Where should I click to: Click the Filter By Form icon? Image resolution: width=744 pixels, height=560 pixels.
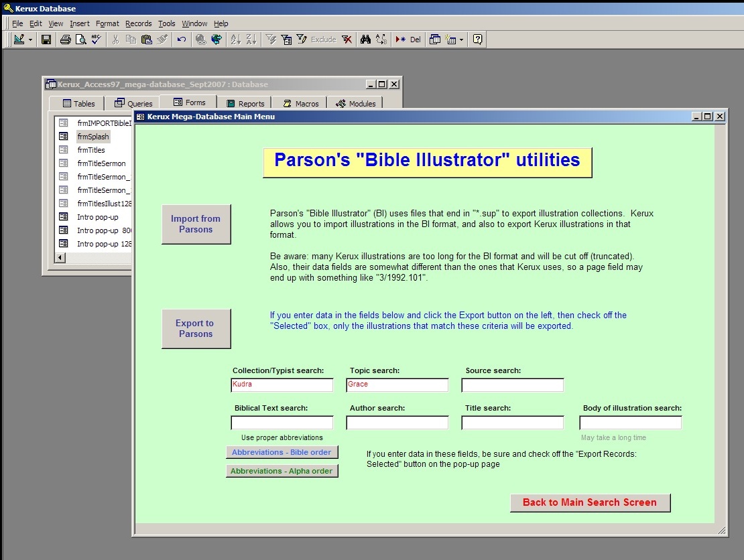pos(287,40)
